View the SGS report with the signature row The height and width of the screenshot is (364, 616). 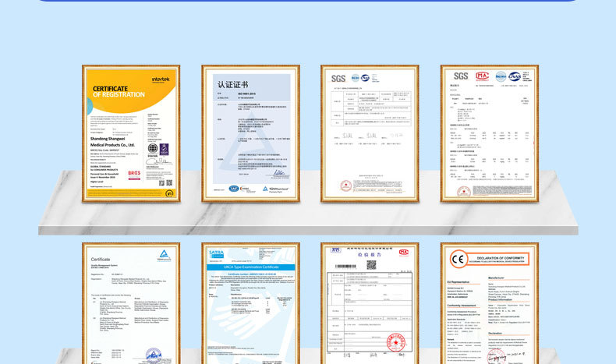coord(370,133)
